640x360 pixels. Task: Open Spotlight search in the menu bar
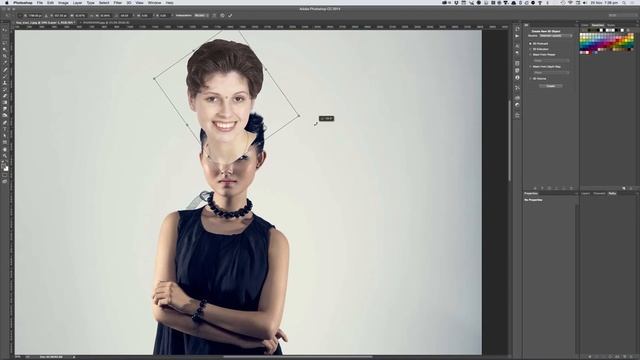(x=624, y=2)
